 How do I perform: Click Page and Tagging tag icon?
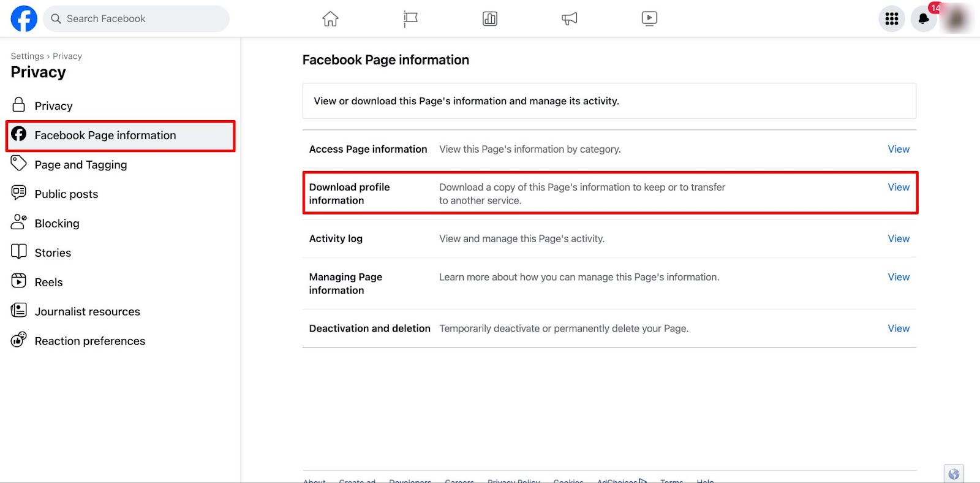point(19,163)
